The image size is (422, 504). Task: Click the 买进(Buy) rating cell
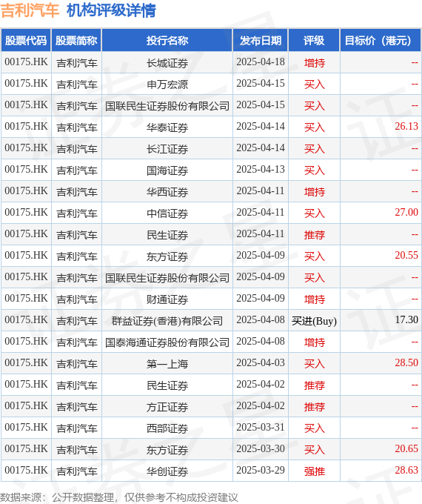point(314,321)
